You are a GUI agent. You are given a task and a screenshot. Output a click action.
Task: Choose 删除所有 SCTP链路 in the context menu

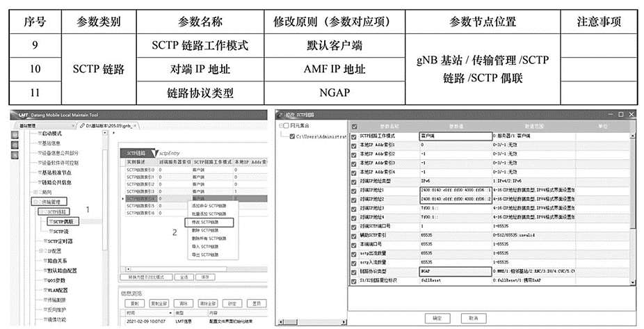pyautogui.click(x=209, y=239)
